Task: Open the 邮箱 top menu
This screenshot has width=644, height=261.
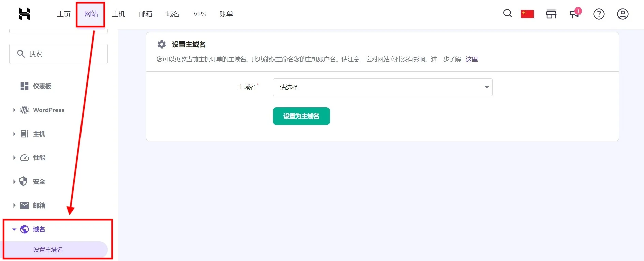Action: click(146, 14)
